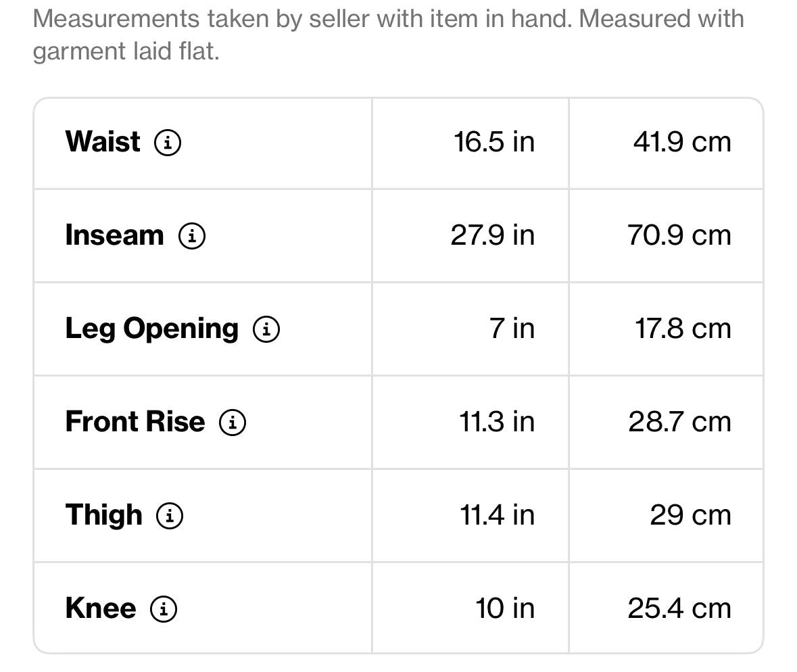Viewport: 797px width, 672px height.
Task: Open the Inseam info icon
Action: tap(191, 236)
